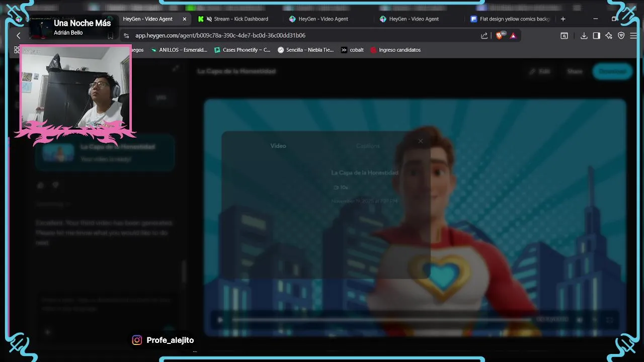Viewport: 644px width, 362px height.
Task: Open the Brave VPN shield icon
Action: (x=621, y=36)
